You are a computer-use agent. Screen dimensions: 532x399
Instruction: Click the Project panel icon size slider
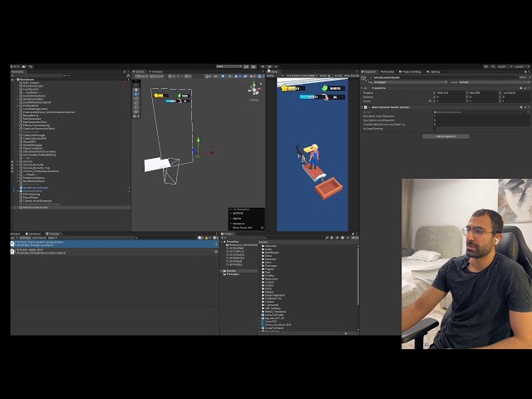(x=346, y=333)
